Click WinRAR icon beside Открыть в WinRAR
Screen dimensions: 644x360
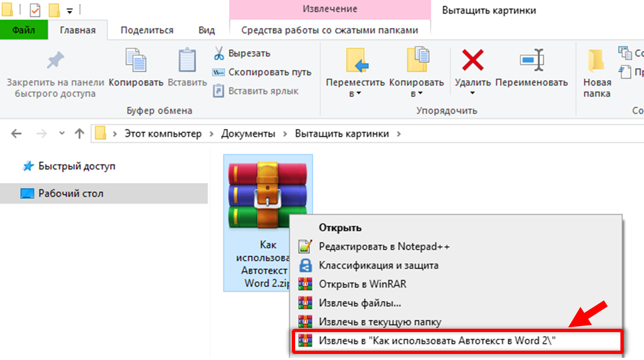(305, 284)
